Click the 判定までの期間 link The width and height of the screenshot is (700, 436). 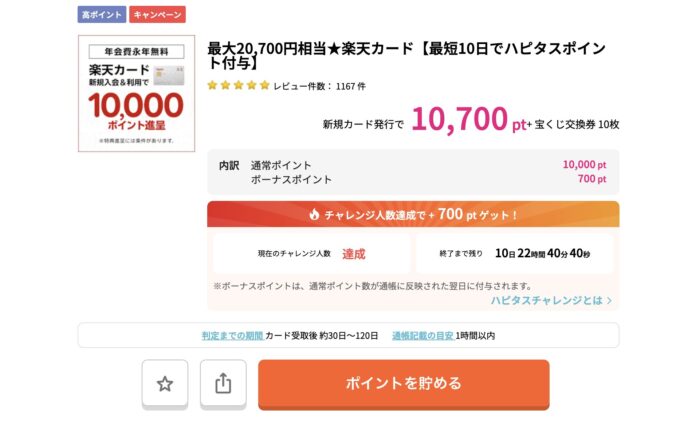click(232, 335)
